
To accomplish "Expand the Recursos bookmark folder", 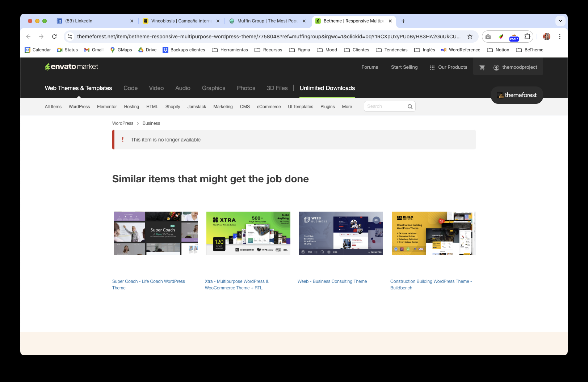I will 268,50.
